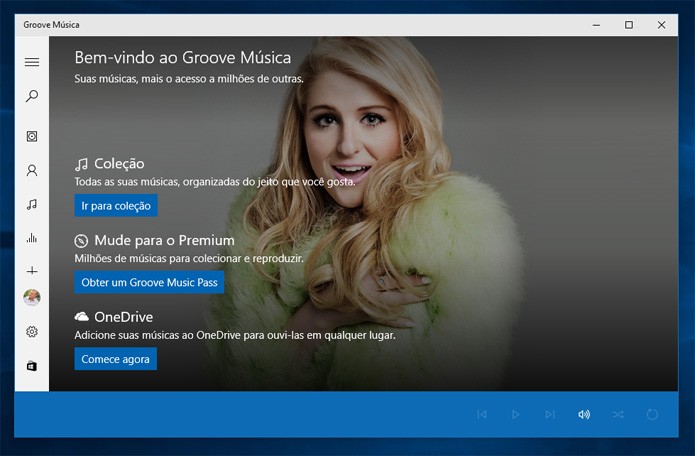Click 'Bem-vindo ao Groove Música' heading
695x456 pixels.
[x=183, y=58]
